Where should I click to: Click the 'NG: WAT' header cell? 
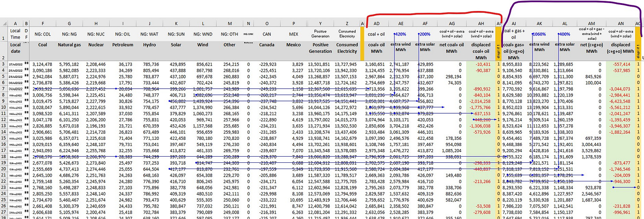[149, 34]
